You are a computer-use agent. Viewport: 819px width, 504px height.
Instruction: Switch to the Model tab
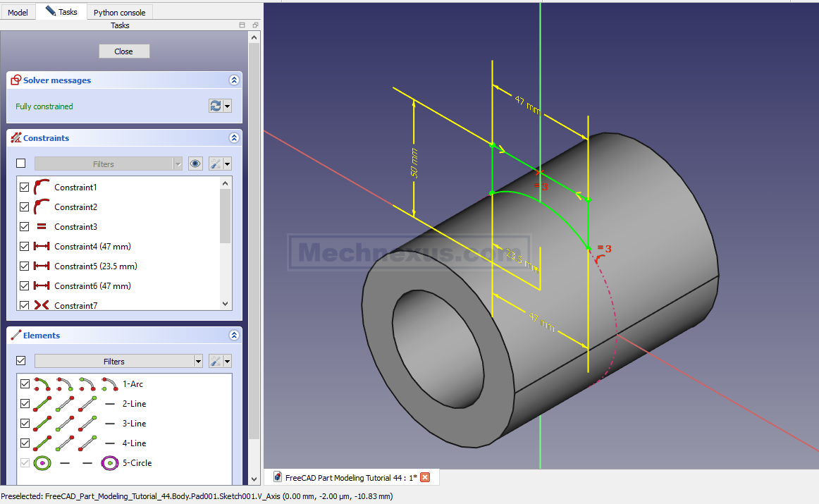pos(18,12)
